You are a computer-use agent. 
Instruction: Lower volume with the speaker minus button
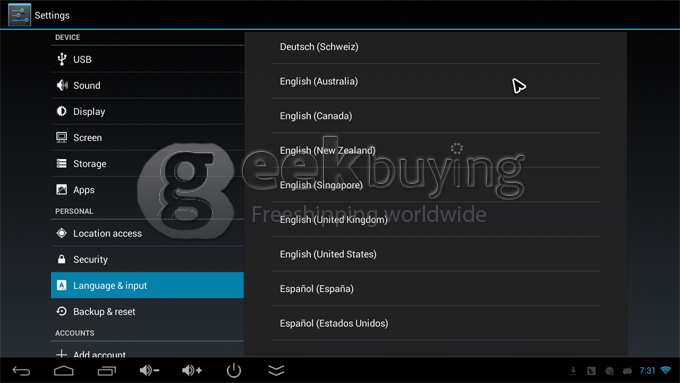149,370
